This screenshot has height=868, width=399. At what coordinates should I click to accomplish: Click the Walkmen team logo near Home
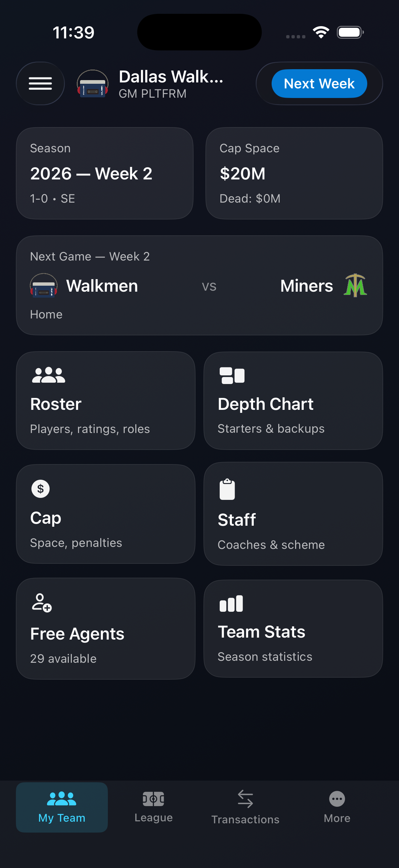coord(44,286)
